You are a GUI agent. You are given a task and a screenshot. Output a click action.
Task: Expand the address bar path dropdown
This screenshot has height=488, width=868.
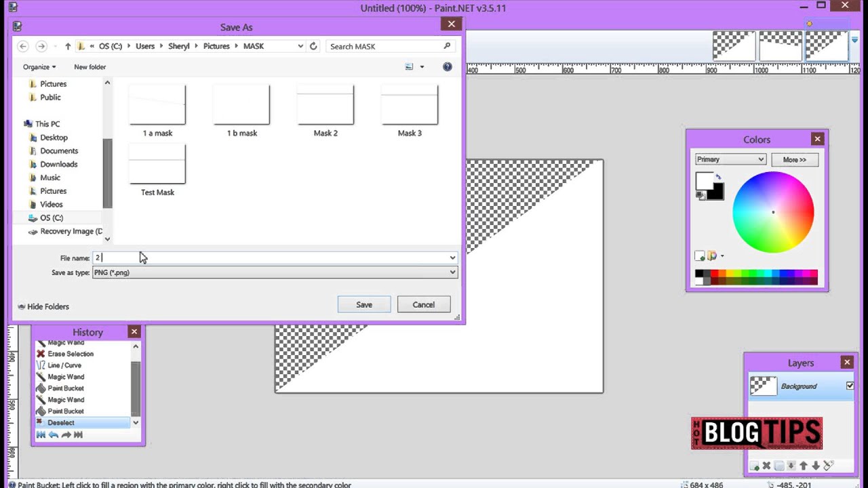point(300,46)
